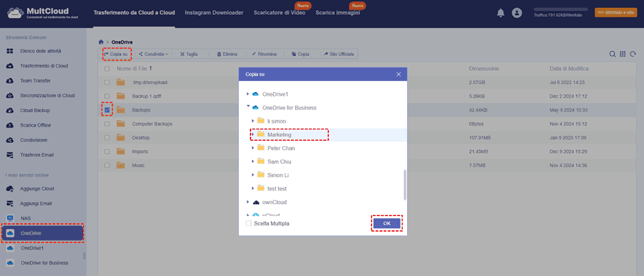Expand Sam Chiu folder in dialog
The image size is (644, 276).
tap(252, 161)
